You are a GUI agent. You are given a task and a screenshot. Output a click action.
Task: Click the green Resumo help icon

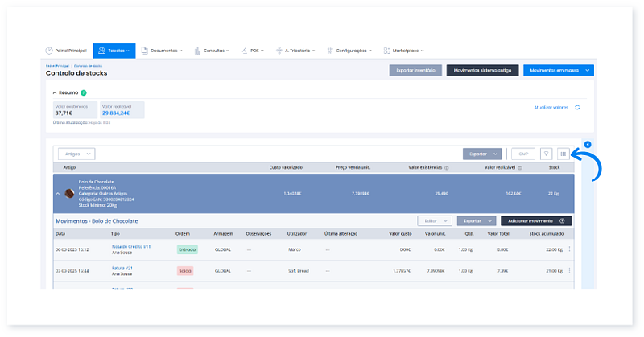tap(84, 92)
